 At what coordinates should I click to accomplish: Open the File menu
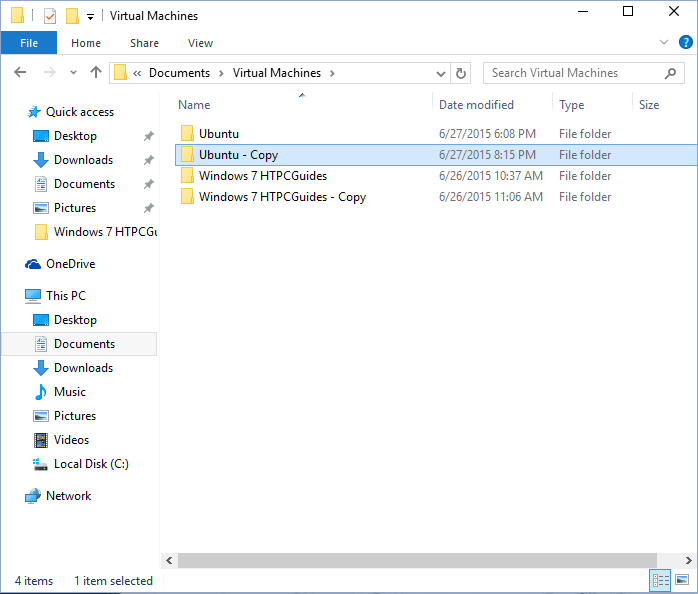point(29,43)
